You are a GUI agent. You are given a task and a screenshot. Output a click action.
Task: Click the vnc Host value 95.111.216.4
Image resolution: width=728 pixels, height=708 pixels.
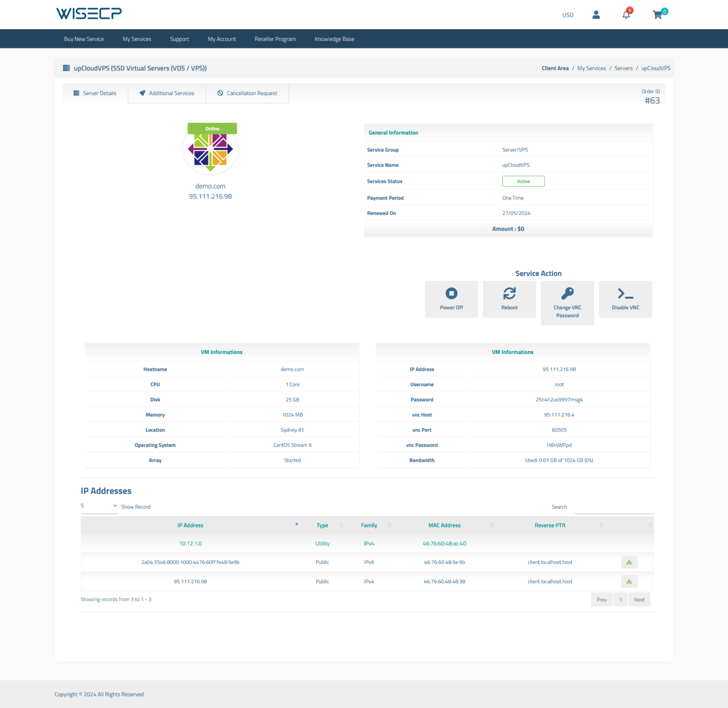559,415
